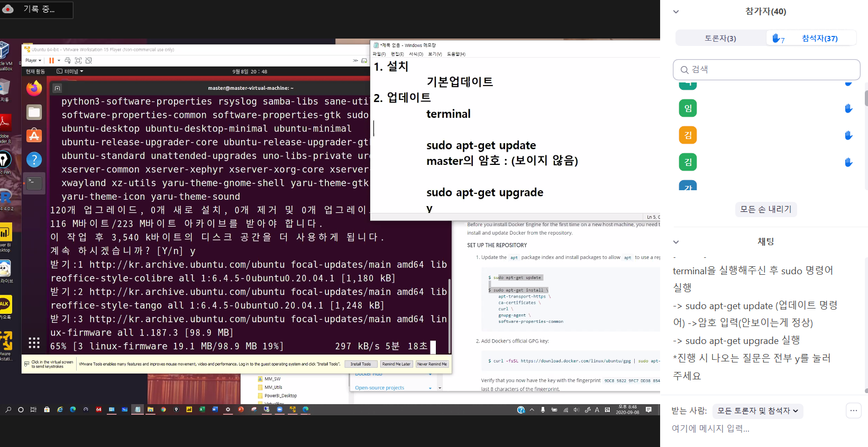Pause the virtual machine in VMware Player

point(51,61)
